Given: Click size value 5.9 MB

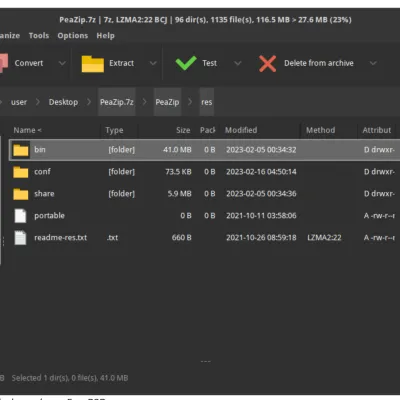Looking at the screenshot, I should tap(179, 194).
